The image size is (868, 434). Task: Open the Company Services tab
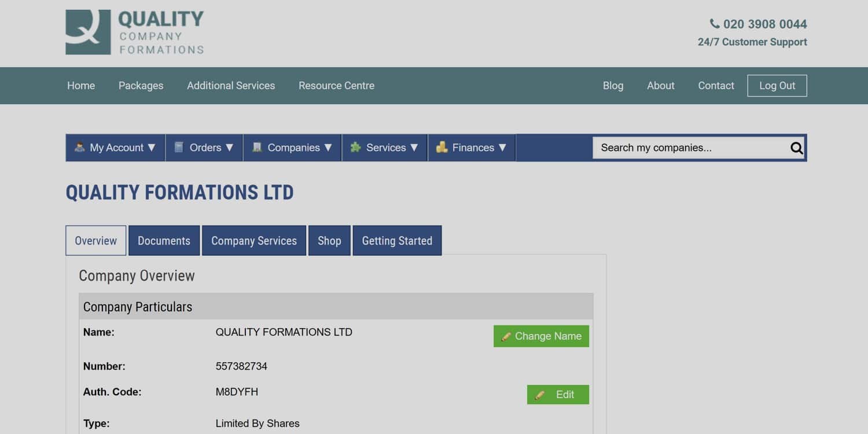[x=253, y=241]
